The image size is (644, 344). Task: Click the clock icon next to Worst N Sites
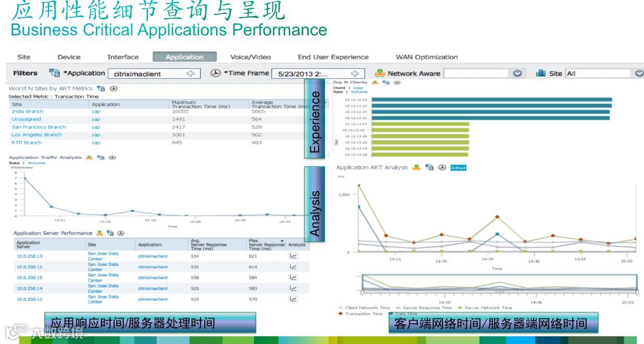coord(113,88)
